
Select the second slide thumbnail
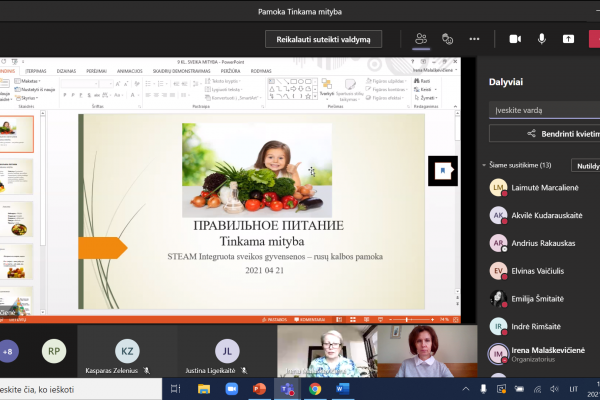click(x=16, y=177)
